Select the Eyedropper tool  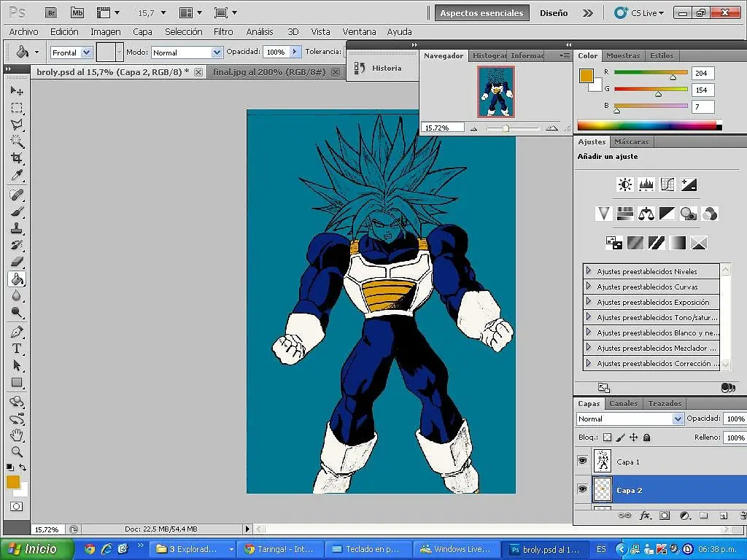pos(17,175)
